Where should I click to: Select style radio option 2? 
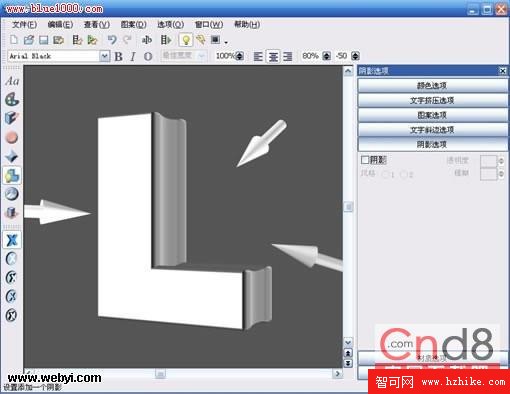404,174
